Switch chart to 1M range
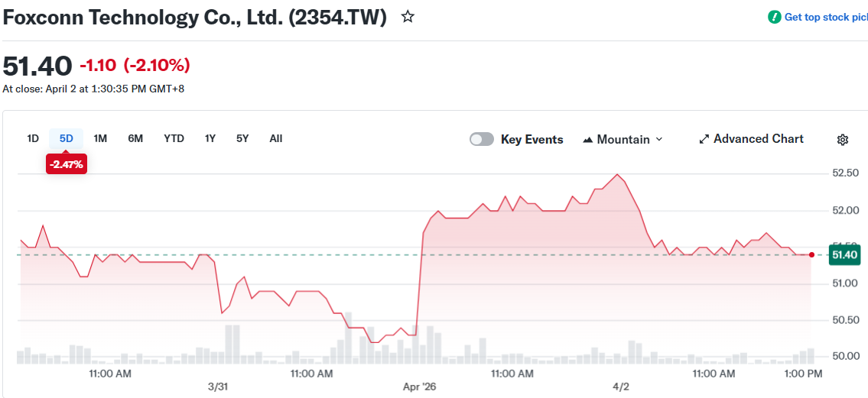 tap(100, 139)
